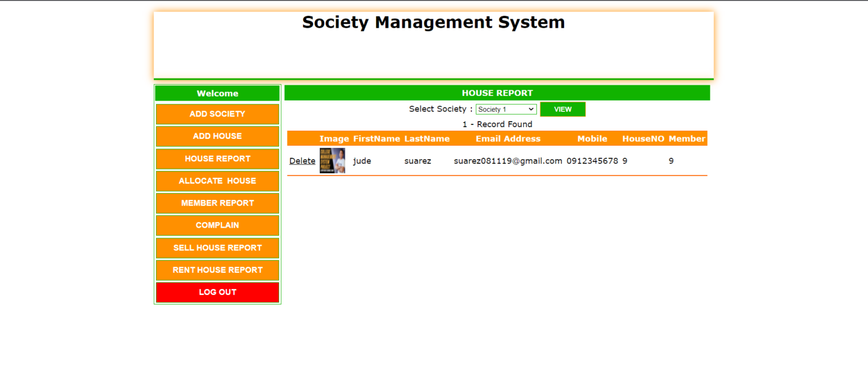Click the Email Address column header
This screenshot has width=868, height=375.
tap(507, 138)
